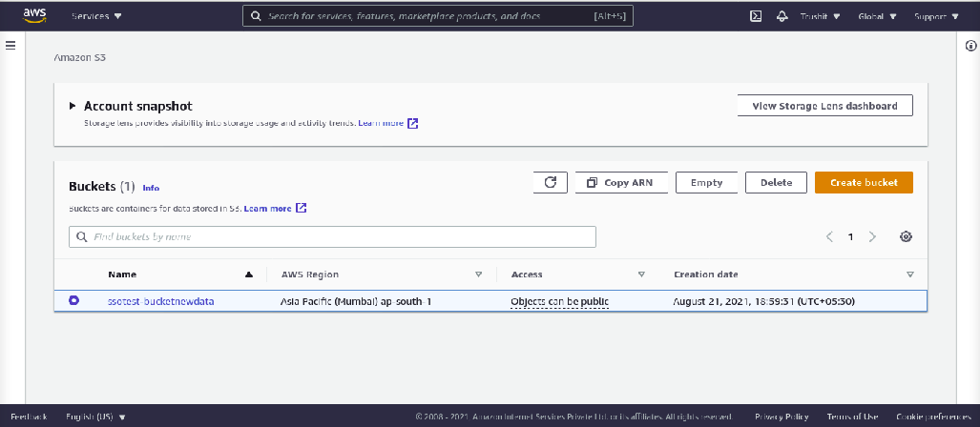The height and width of the screenshot is (427, 980).
Task: Open the Cookie preferences link
Action: 933,417
